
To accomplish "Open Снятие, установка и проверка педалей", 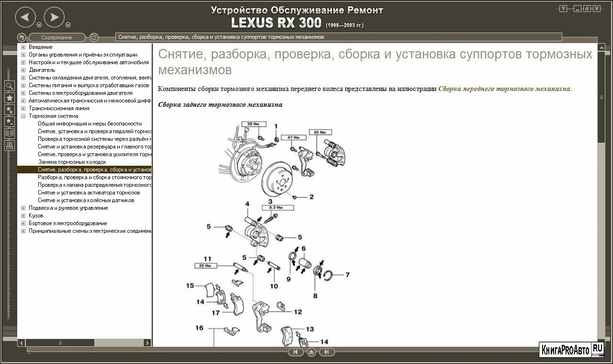I will tap(94, 131).
